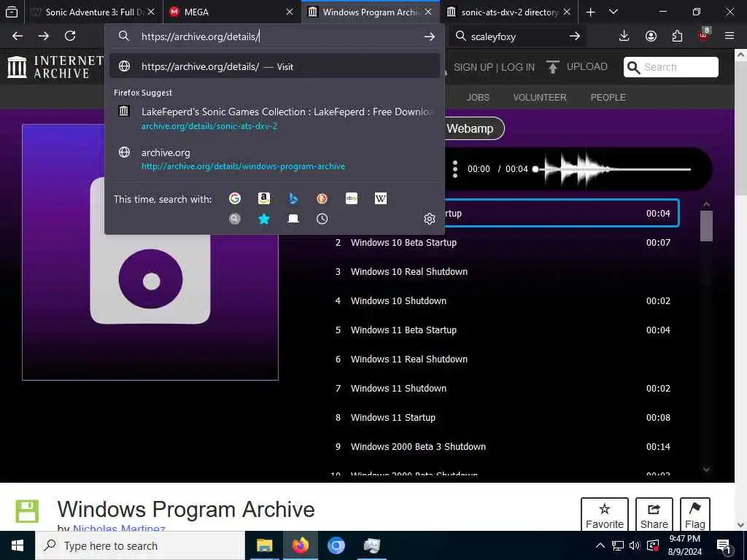Search this time with Amazon
The image size is (747, 560).
[x=264, y=198]
